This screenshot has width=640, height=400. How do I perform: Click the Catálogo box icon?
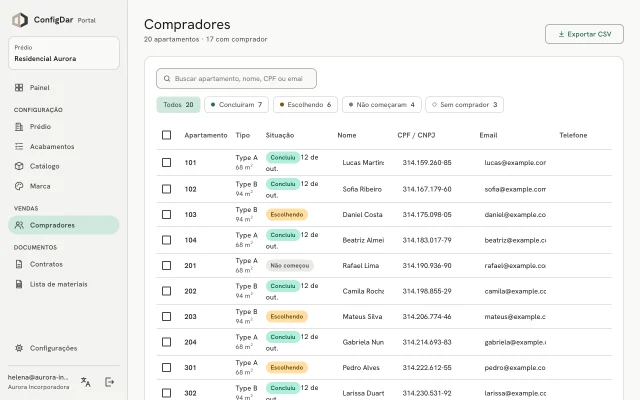point(19,166)
